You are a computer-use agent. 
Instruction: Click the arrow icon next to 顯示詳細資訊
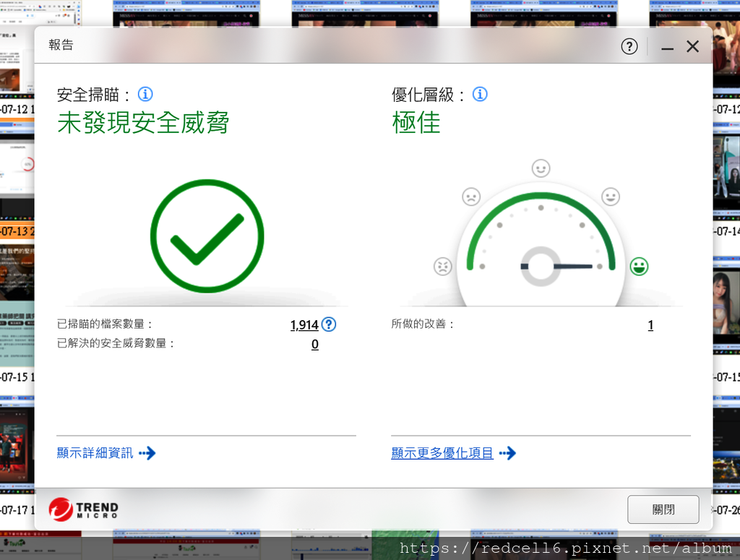150,453
